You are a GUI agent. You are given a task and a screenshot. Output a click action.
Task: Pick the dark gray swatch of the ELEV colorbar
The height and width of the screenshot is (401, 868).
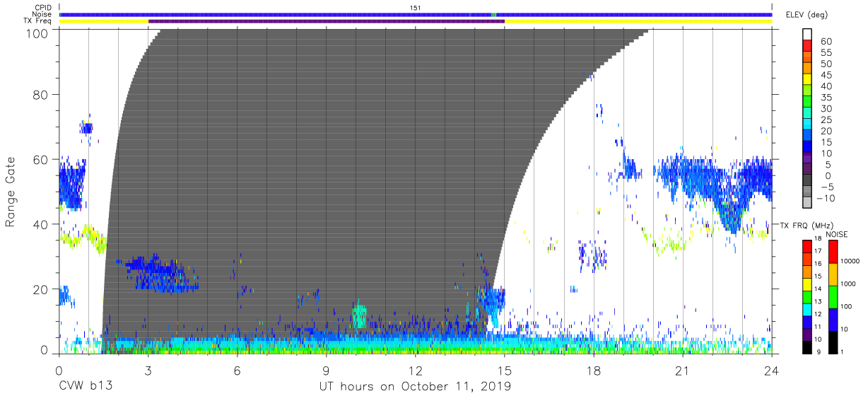pos(807,181)
